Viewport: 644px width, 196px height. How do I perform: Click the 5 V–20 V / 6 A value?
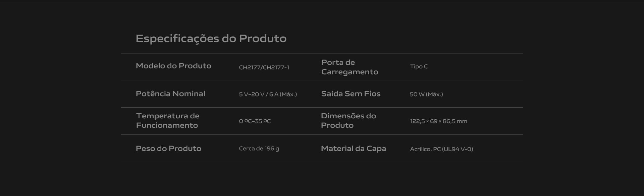tap(268, 94)
